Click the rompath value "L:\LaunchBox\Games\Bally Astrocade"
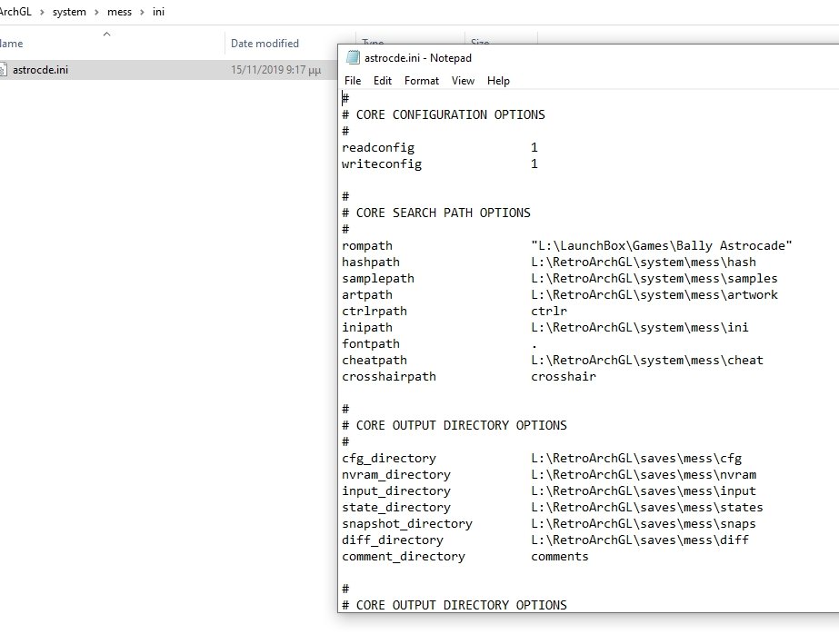Screen dimensions: 839x644 click(662, 246)
